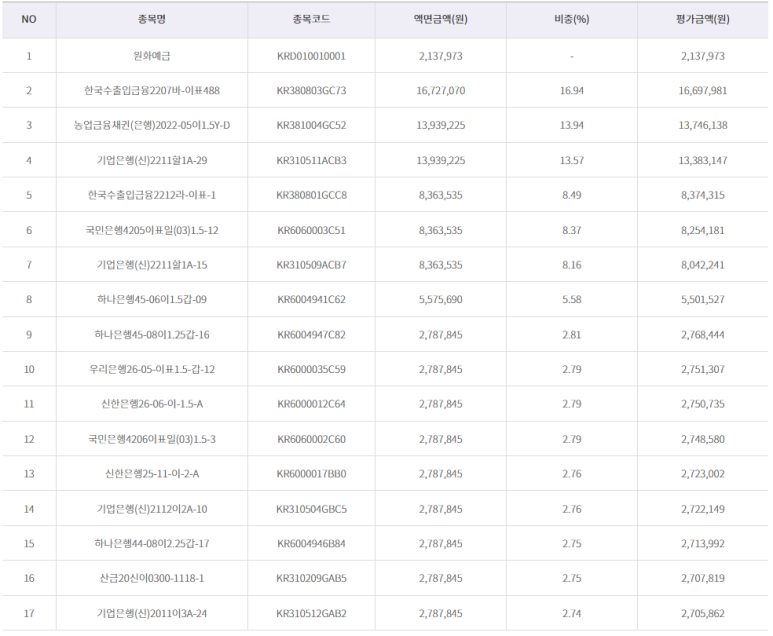
Task: Click the 종목명 column header
Action: coord(152,20)
